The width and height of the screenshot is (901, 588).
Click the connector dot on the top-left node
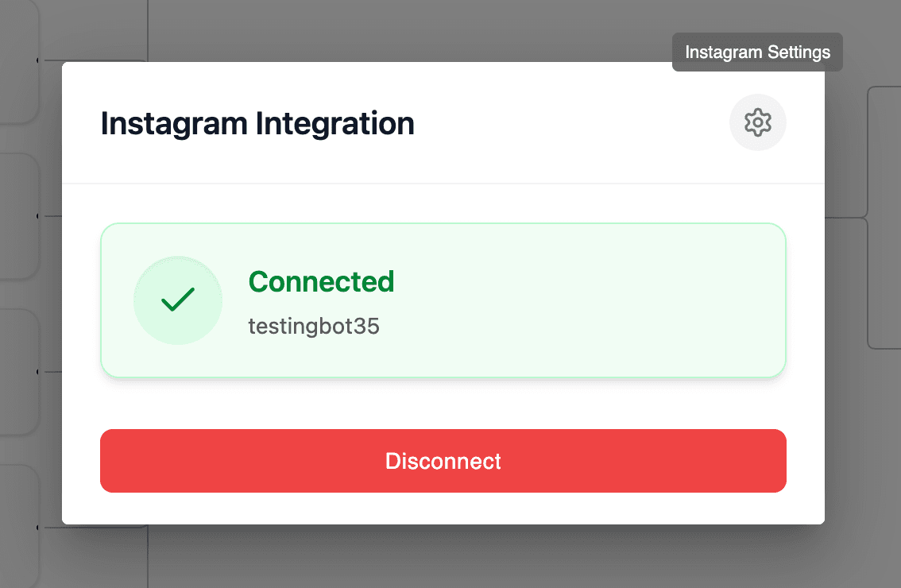[38, 60]
